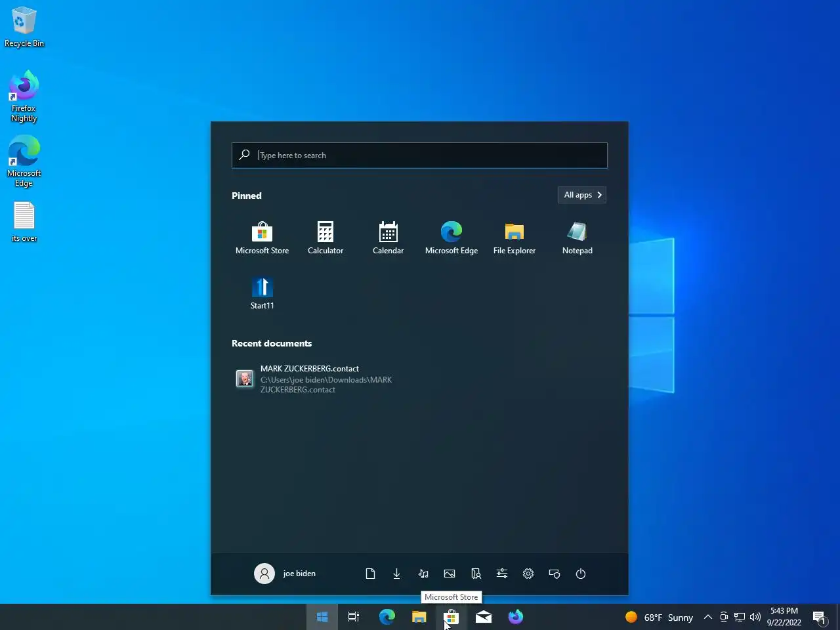Click the Meet Now camera tray icon
Image resolution: width=840 pixels, height=630 pixels.
[724, 617]
